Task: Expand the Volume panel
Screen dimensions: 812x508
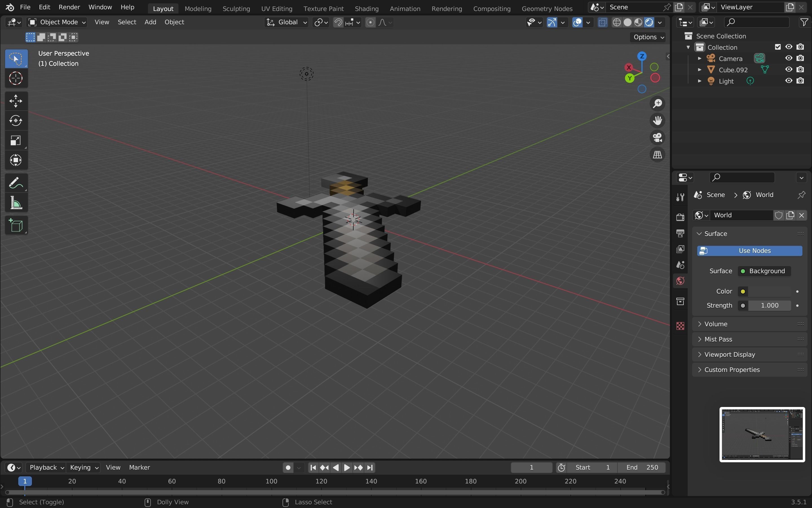Action: click(x=750, y=324)
